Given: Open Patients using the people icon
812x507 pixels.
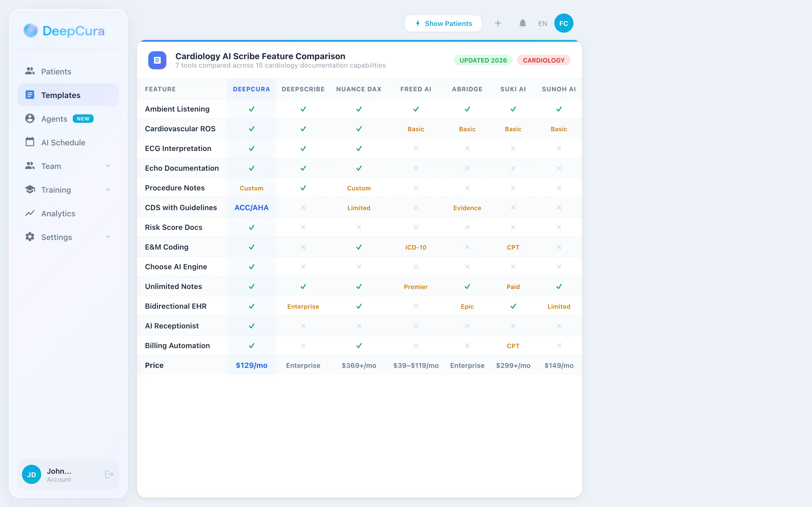Looking at the screenshot, I should tap(30, 71).
